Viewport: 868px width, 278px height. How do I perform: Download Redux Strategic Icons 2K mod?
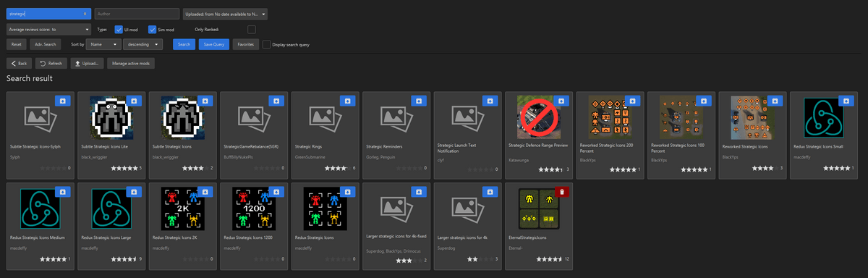pyautogui.click(x=205, y=191)
